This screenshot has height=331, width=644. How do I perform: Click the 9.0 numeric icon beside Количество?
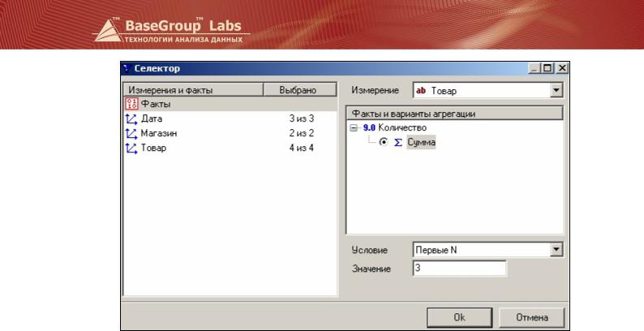click(x=369, y=127)
